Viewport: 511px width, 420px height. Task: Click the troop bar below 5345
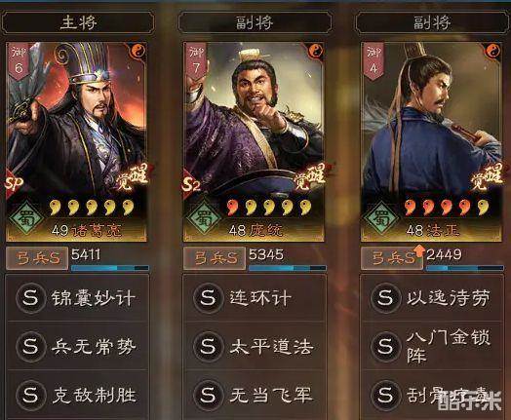[x=287, y=268]
